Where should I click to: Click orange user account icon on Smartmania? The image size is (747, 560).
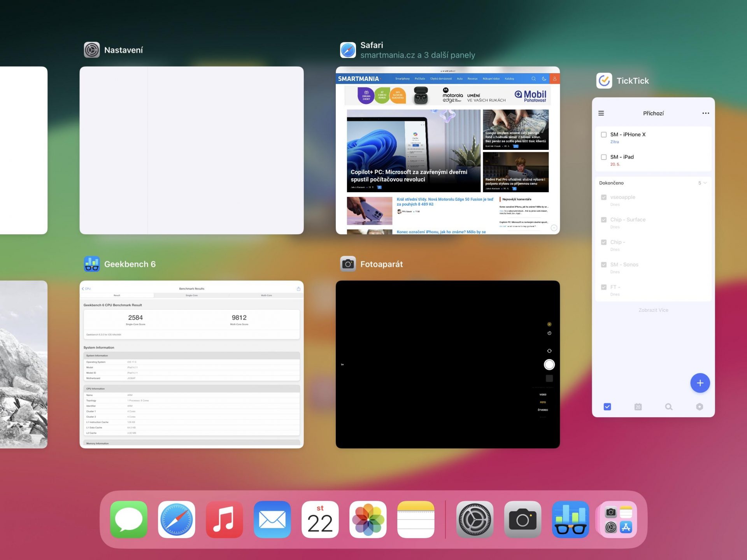554,79
